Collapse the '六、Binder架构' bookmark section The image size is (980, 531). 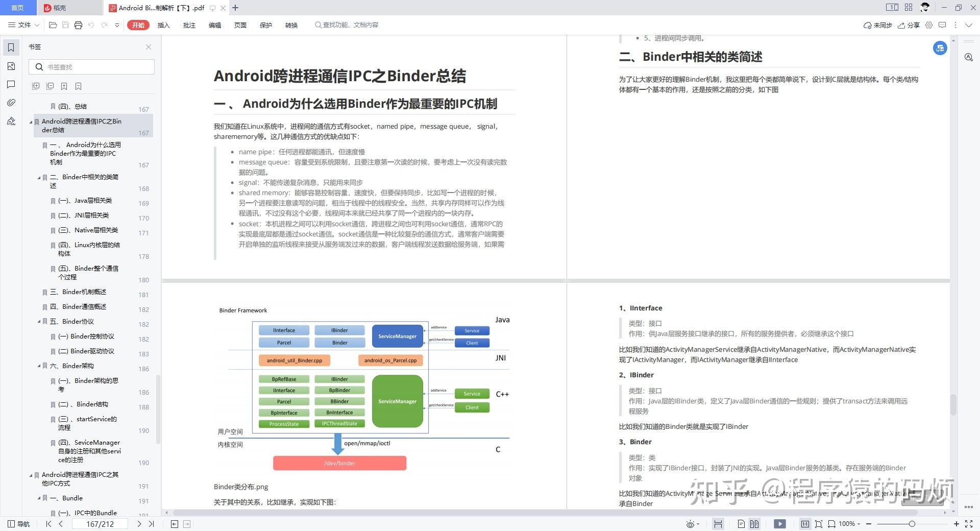click(38, 366)
